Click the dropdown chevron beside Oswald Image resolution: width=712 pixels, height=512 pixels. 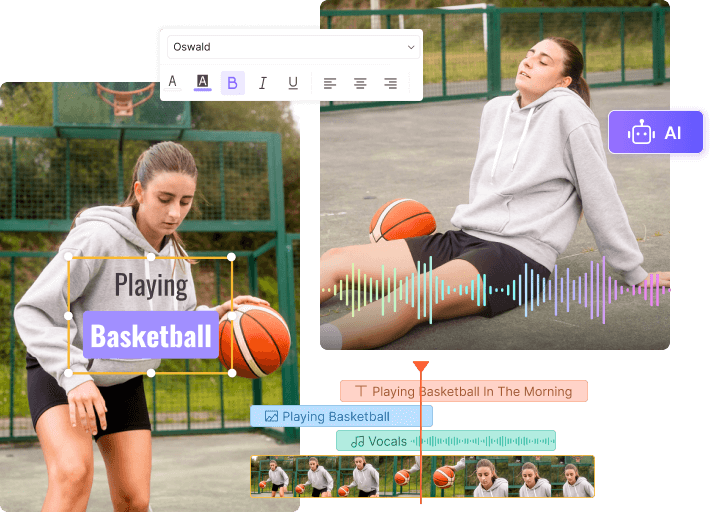point(410,47)
